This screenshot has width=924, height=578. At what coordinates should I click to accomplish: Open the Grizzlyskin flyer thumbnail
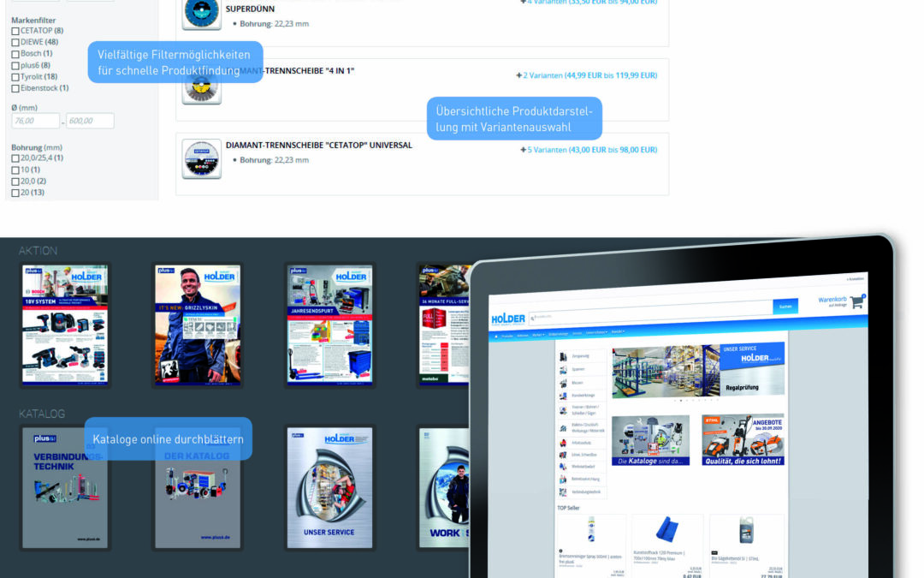pyautogui.click(x=198, y=325)
